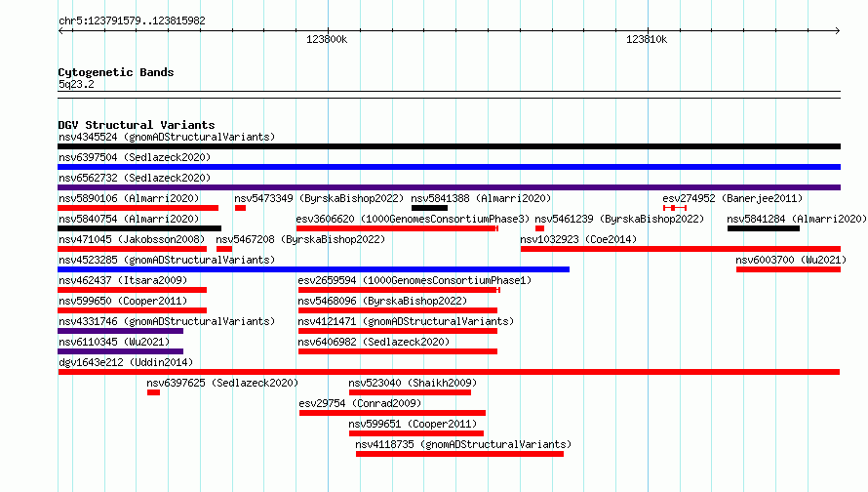Screen dimensions: 868x492
Task: Click the nsv5468096 (ByrskaBishop2022) red bar
Action: coord(398,310)
